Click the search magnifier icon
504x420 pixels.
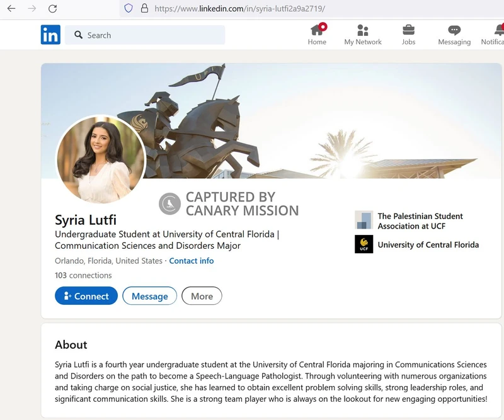pos(77,35)
